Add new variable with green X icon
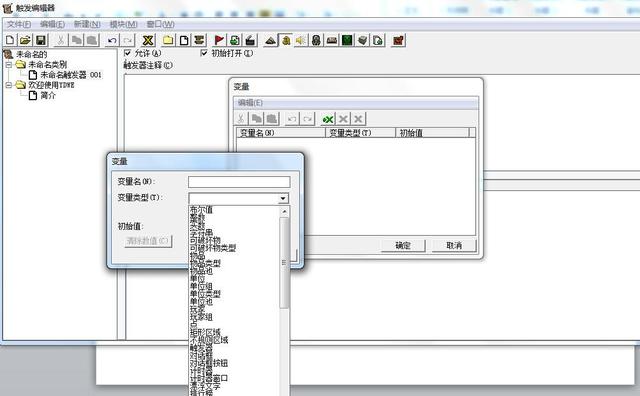The height and width of the screenshot is (396, 640). click(328, 119)
